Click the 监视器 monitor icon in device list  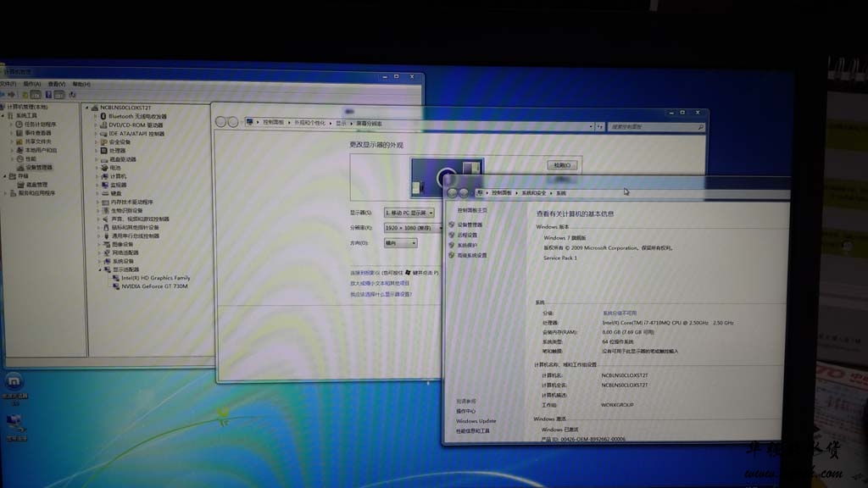[104, 185]
